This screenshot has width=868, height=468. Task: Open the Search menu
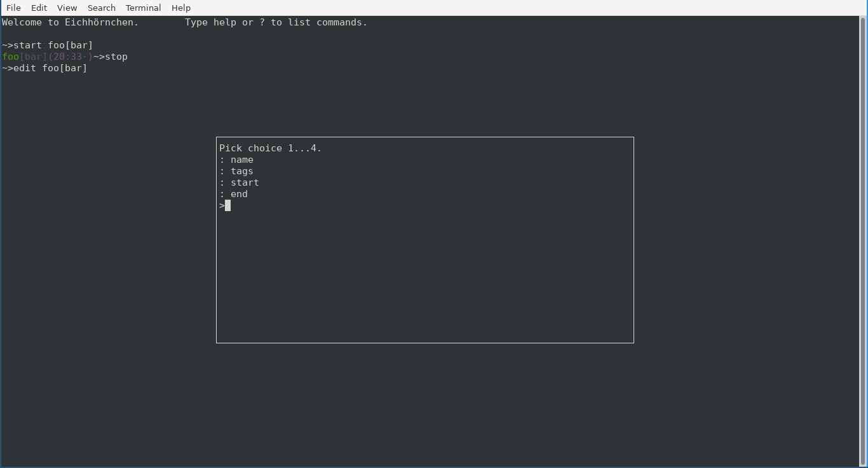pos(101,8)
